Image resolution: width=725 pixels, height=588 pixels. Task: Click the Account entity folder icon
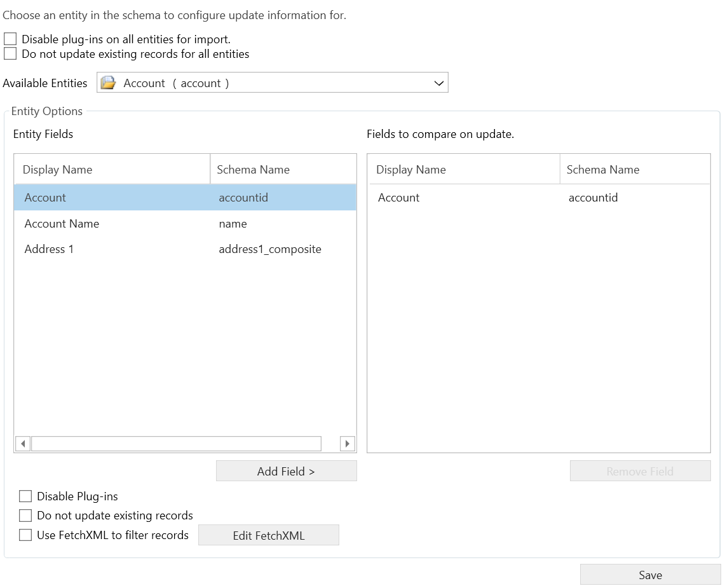108,83
